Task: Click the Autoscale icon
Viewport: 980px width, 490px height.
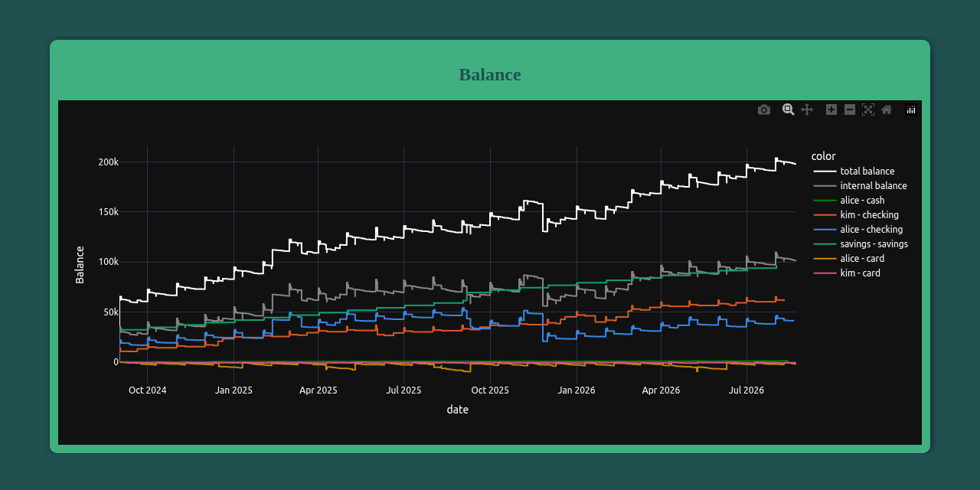Action: 868,109
